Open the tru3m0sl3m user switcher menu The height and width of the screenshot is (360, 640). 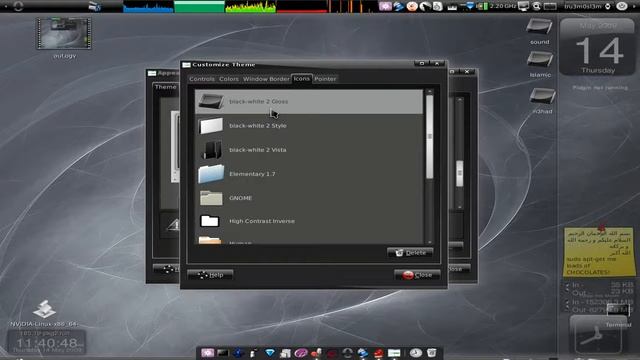[x=587, y=6]
